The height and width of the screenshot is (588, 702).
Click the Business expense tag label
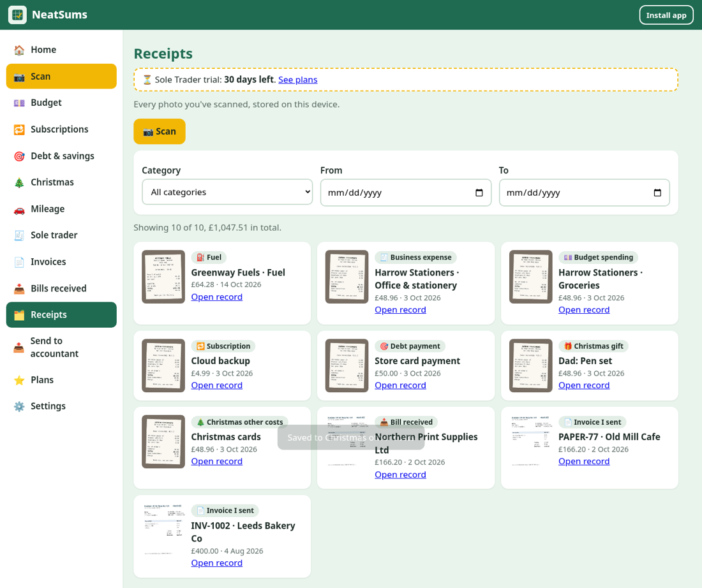[416, 257]
